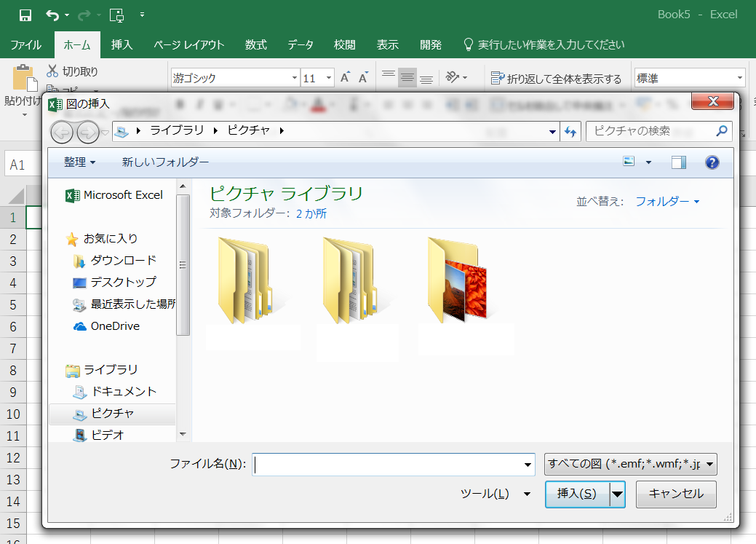Click the change view icon
This screenshot has height=544, width=756.
pos(629,162)
